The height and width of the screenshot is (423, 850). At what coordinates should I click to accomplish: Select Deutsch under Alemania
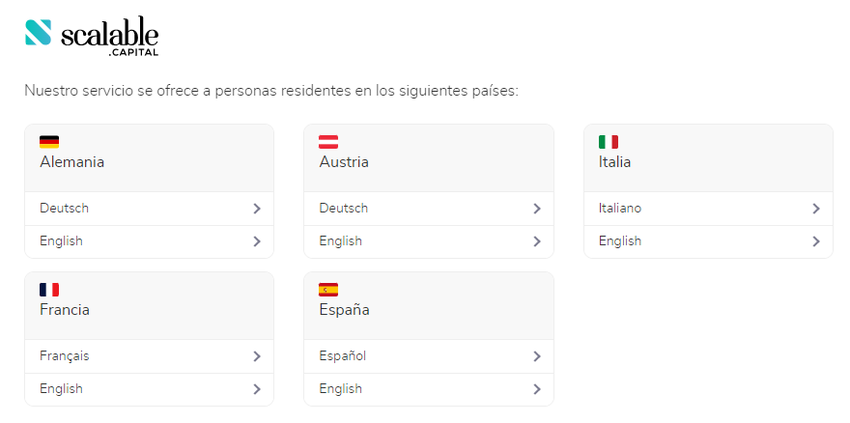click(x=64, y=208)
